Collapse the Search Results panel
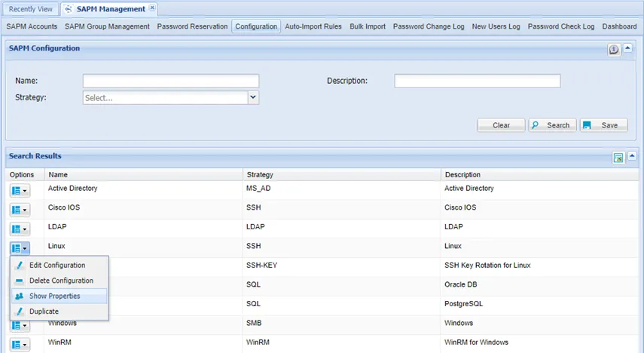644x353 pixels. click(632, 156)
